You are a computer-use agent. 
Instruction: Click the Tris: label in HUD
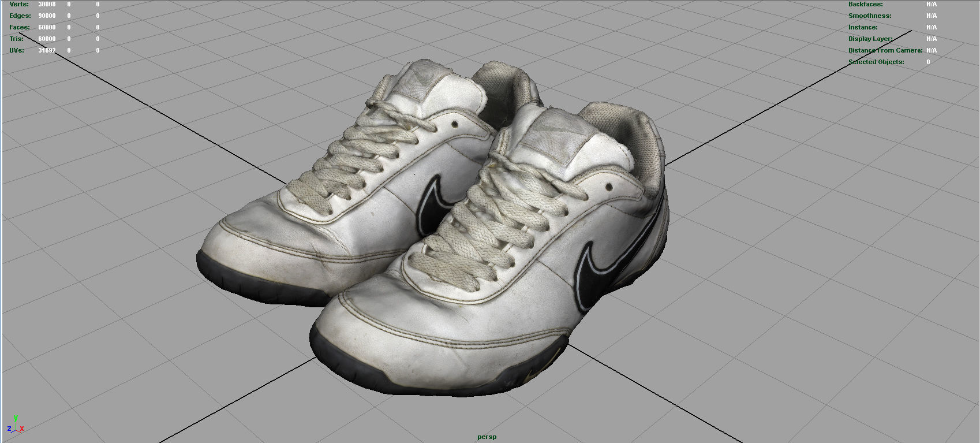[x=16, y=39]
